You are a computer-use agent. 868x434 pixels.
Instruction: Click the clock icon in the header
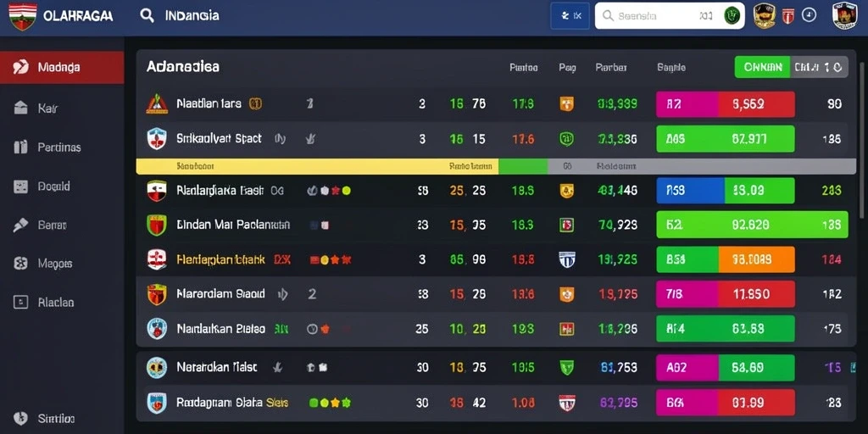point(809,15)
